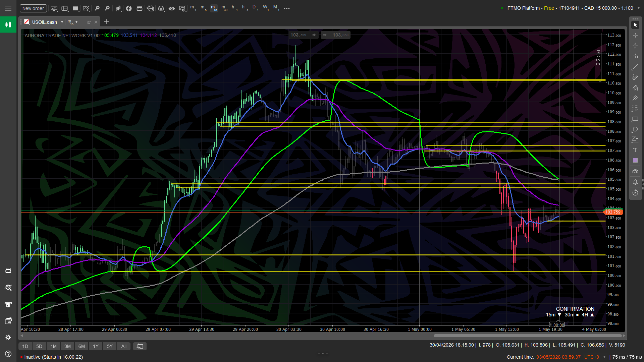The width and height of the screenshot is (644, 362).
Task: Select the risk reward tool
Action: pyautogui.click(x=635, y=140)
